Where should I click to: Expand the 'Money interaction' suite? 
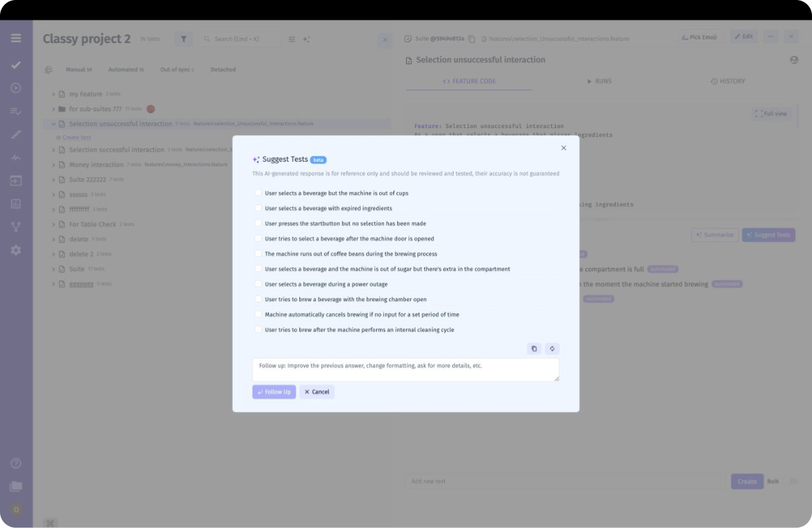pos(54,164)
